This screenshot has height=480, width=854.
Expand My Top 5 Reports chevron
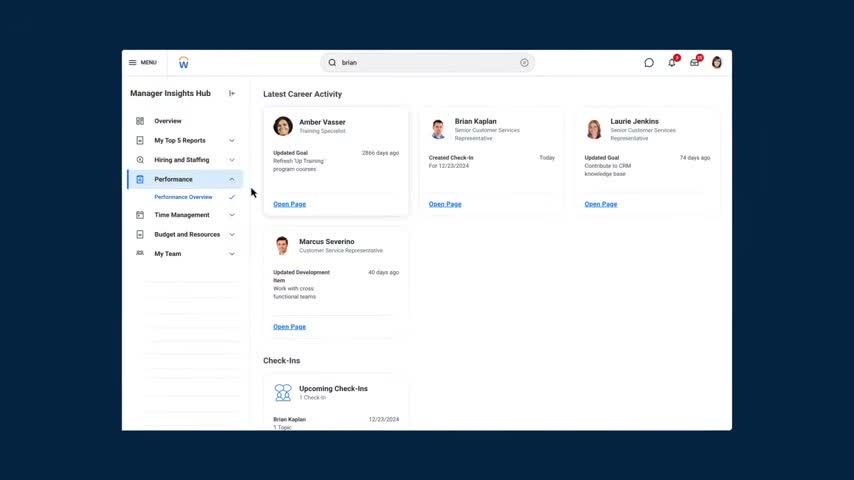[231, 141]
